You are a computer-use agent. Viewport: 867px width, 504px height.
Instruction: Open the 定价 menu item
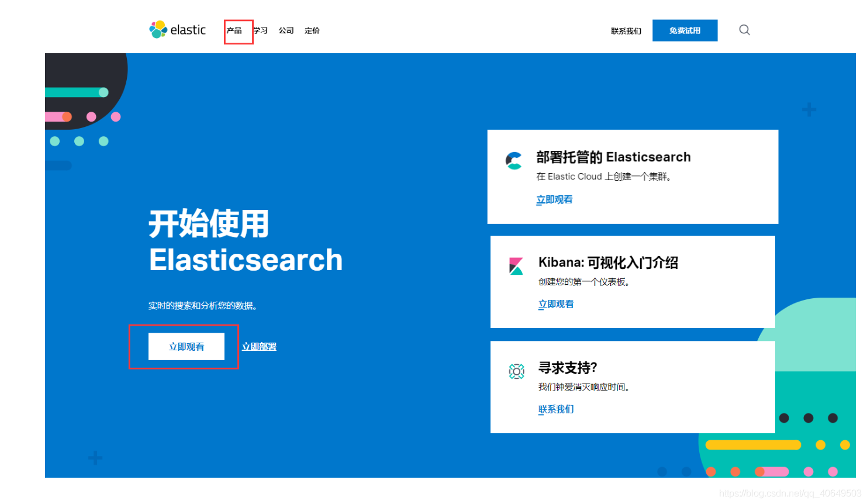tap(312, 30)
